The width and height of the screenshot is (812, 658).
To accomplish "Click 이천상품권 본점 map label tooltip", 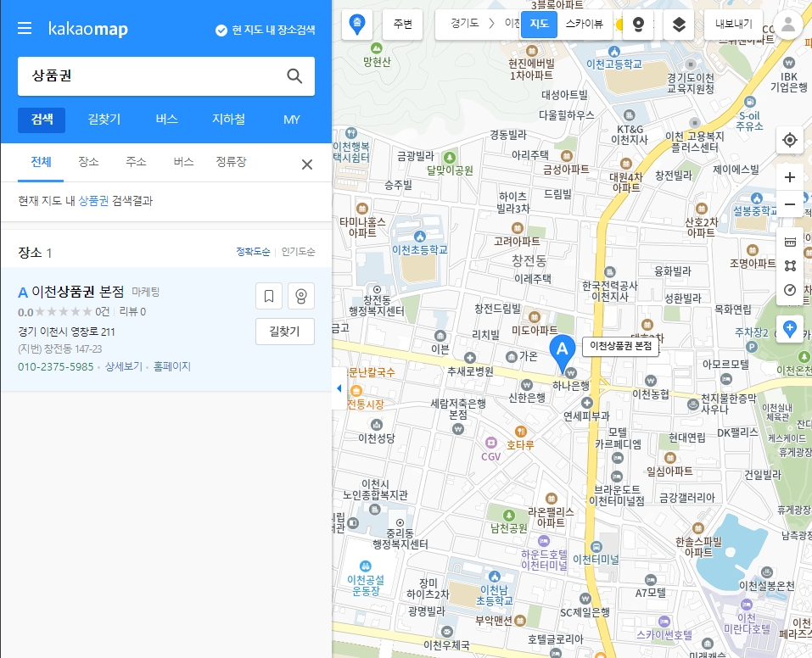I will click(620, 346).
